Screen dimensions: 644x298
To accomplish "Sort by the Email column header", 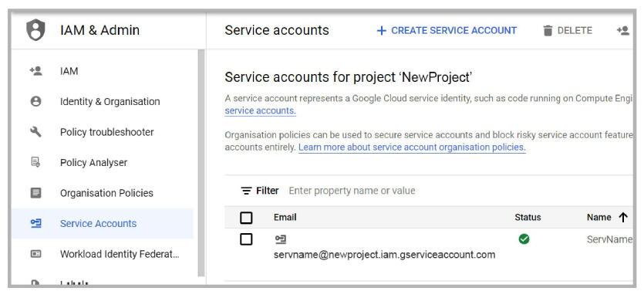I will (285, 218).
